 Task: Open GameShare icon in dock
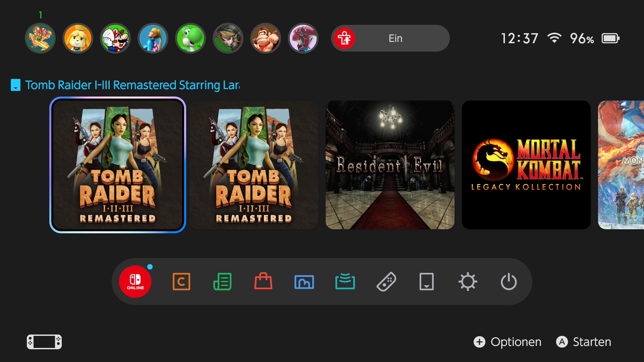click(x=345, y=282)
